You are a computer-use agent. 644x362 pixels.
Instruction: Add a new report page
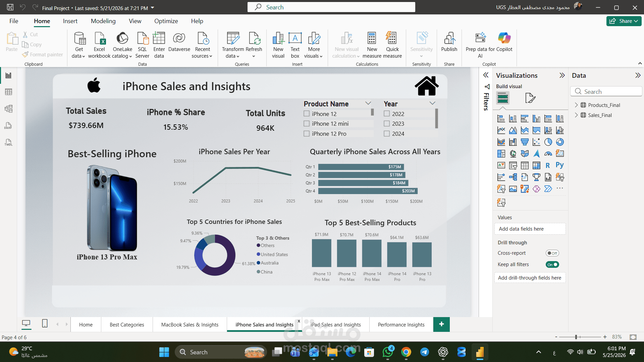tap(441, 324)
